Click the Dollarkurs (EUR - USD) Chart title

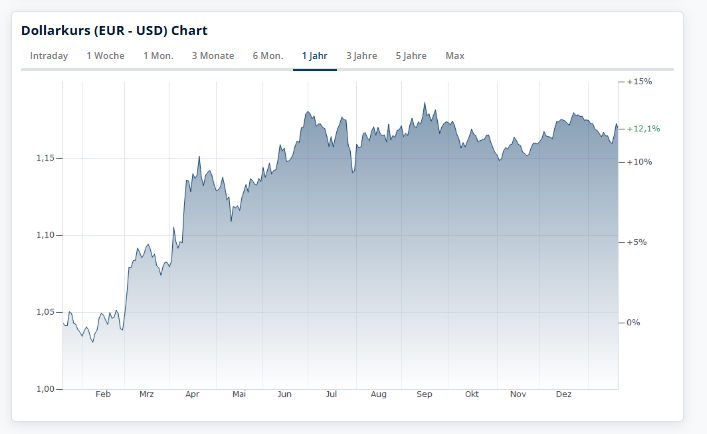[x=115, y=31]
